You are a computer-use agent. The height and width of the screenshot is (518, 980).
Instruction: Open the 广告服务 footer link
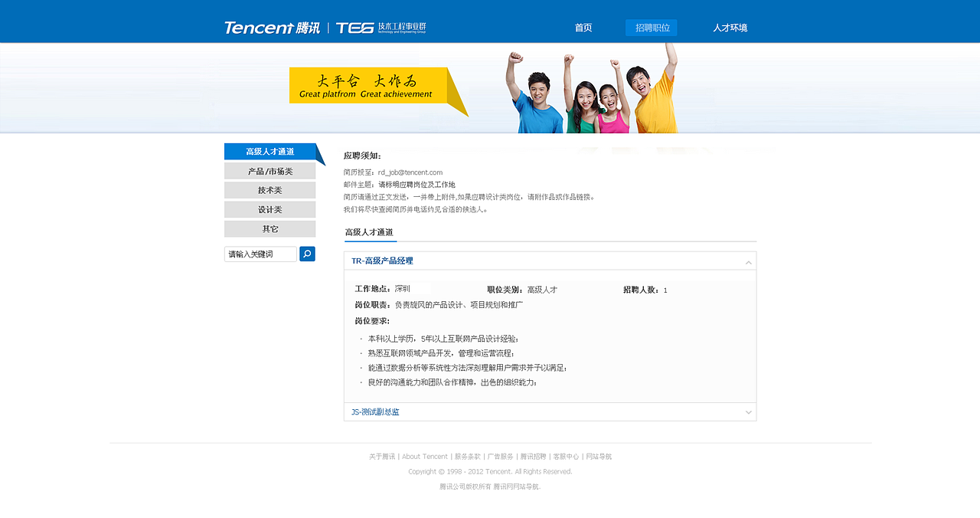click(x=501, y=457)
